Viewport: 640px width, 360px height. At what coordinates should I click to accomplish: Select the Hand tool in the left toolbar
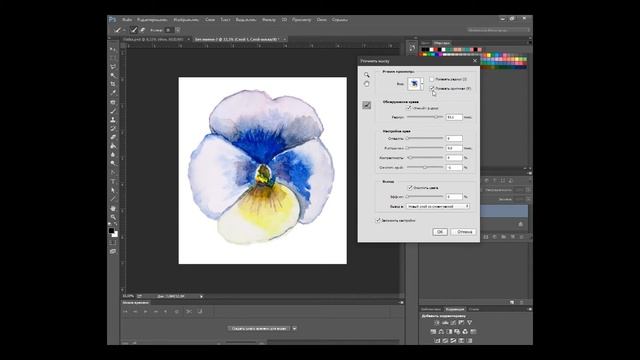tap(113, 209)
